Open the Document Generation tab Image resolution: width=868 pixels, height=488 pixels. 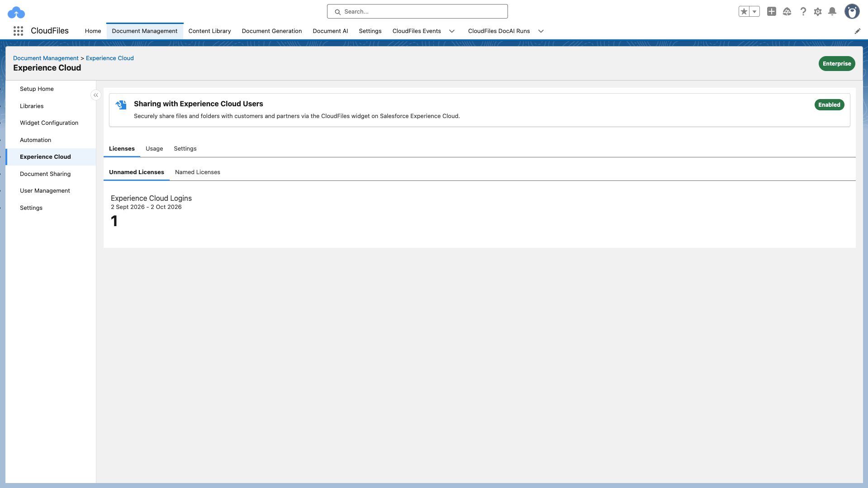tap(272, 31)
